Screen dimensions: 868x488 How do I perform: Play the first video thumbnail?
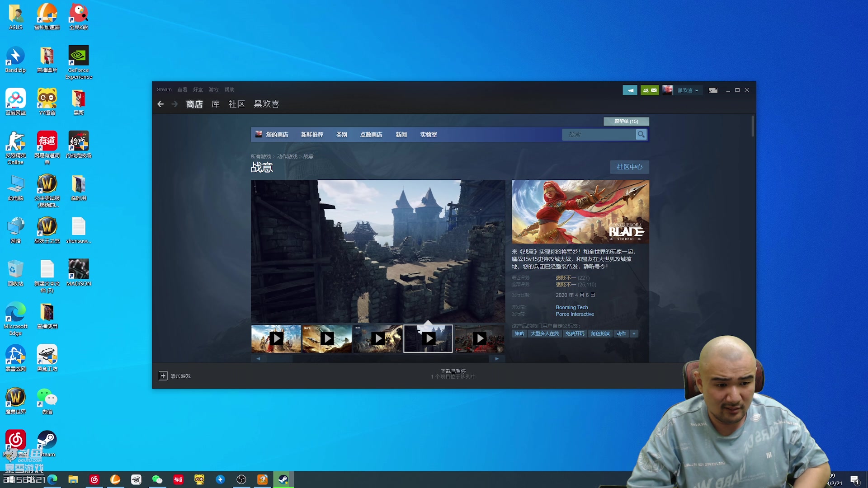(x=276, y=338)
